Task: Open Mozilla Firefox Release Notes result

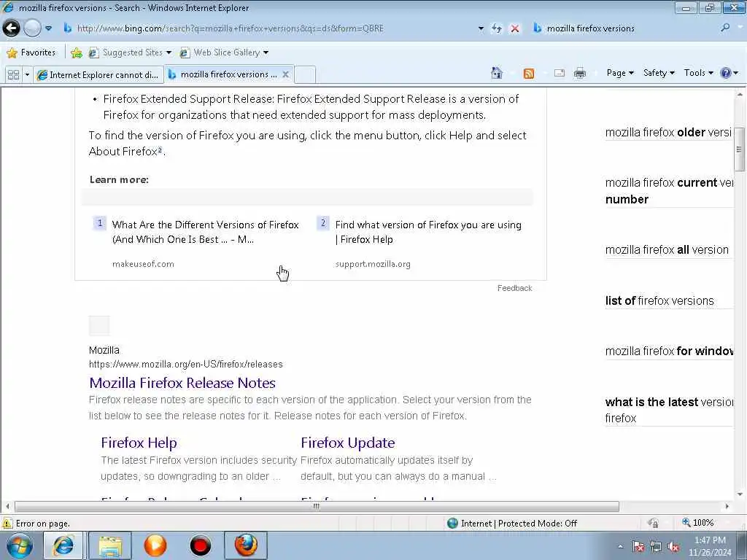Action: [182, 383]
